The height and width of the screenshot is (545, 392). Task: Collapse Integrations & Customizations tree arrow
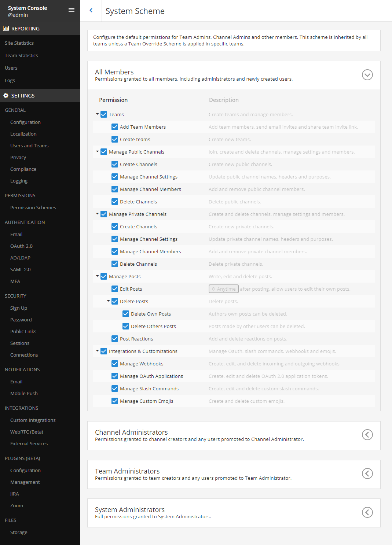pos(98,351)
